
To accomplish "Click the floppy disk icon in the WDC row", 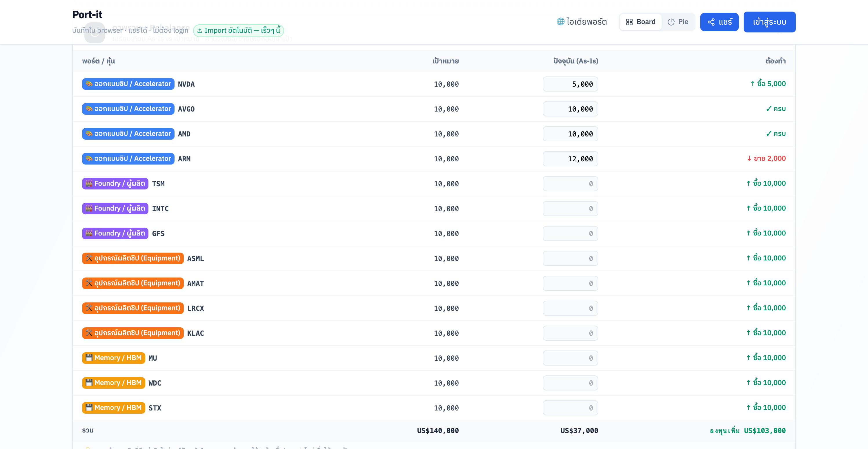I will [x=89, y=383].
